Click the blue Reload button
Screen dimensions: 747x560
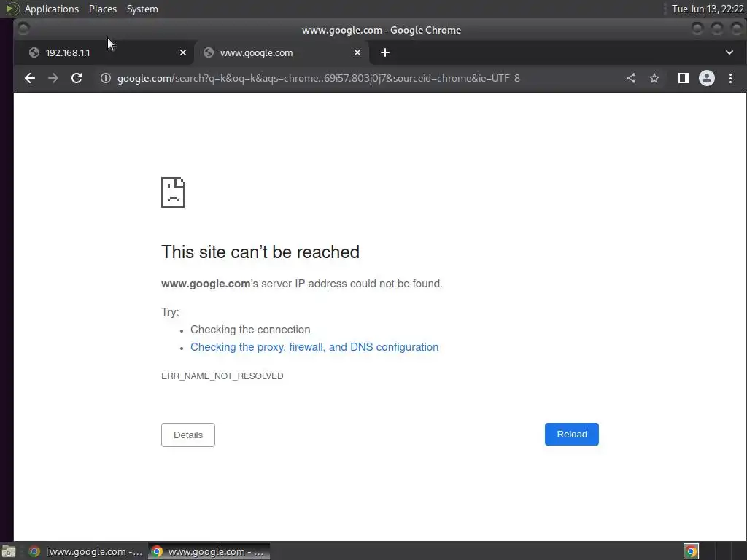[572, 435]
